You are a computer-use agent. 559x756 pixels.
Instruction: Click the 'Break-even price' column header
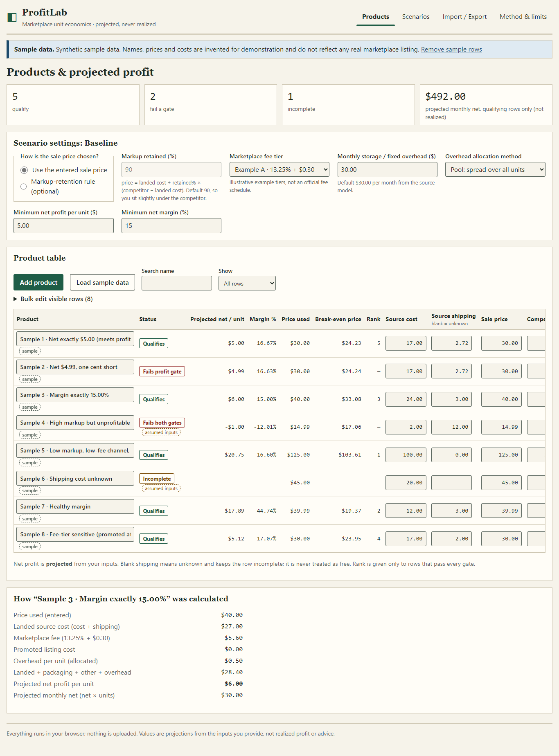click(338, 319)
